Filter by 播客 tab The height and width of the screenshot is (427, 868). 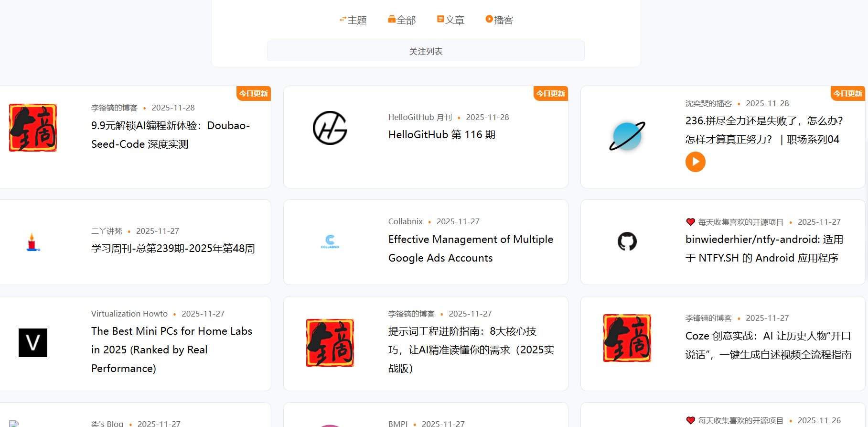click(x=499, y=20)
